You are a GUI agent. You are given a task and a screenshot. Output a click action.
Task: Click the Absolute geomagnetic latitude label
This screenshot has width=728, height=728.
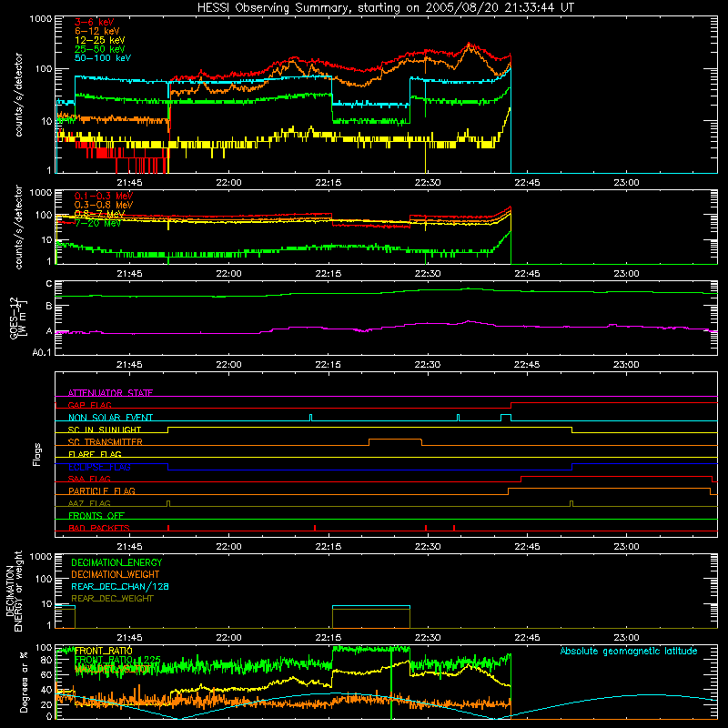[629, 651]
